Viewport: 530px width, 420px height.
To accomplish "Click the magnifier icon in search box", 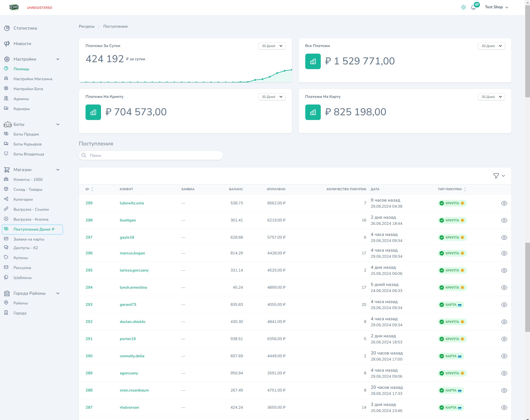I will 84,155.
